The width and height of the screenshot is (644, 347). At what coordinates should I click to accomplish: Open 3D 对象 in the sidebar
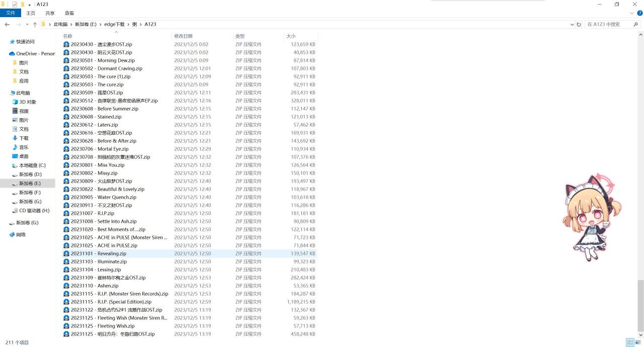[x=27, y=102]
